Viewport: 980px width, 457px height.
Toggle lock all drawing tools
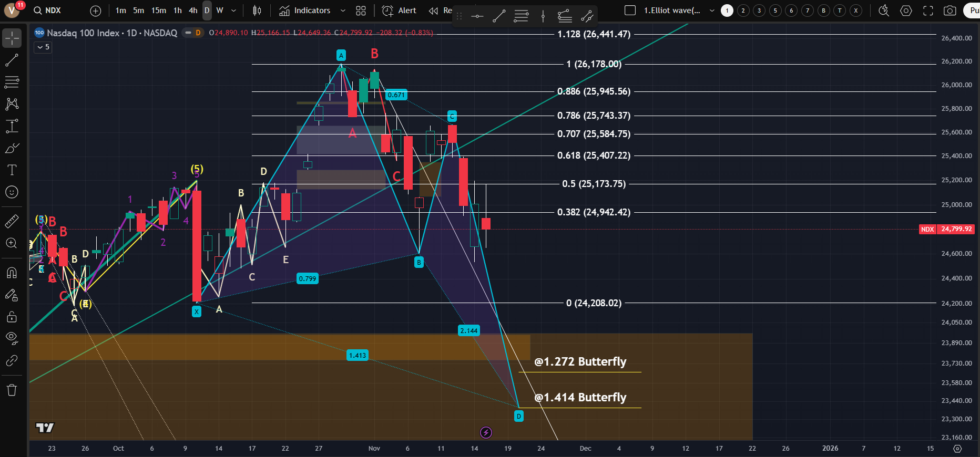click(x=12, y=317)
